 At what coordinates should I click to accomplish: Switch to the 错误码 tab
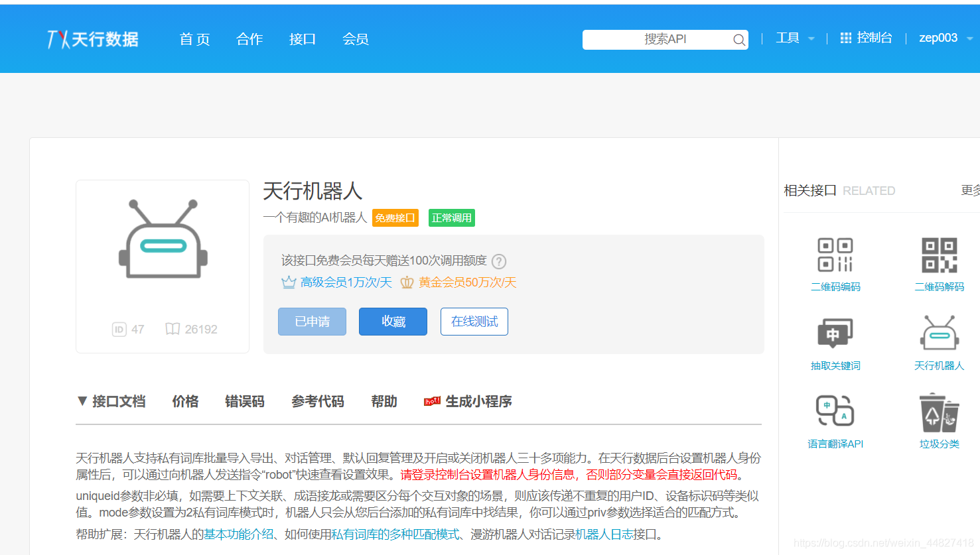245,401
